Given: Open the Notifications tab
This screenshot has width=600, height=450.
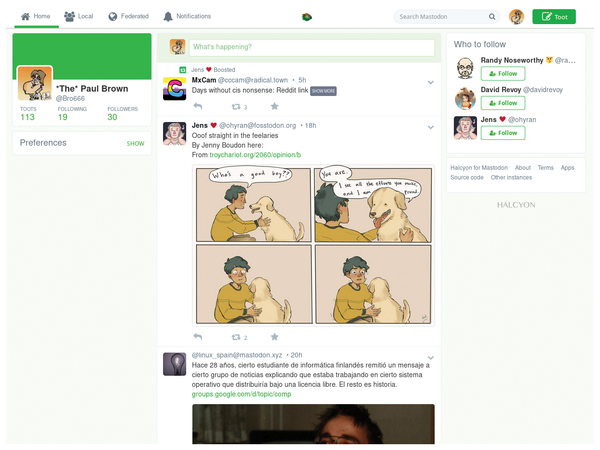Looking at the screenshot, I should 187,16.
